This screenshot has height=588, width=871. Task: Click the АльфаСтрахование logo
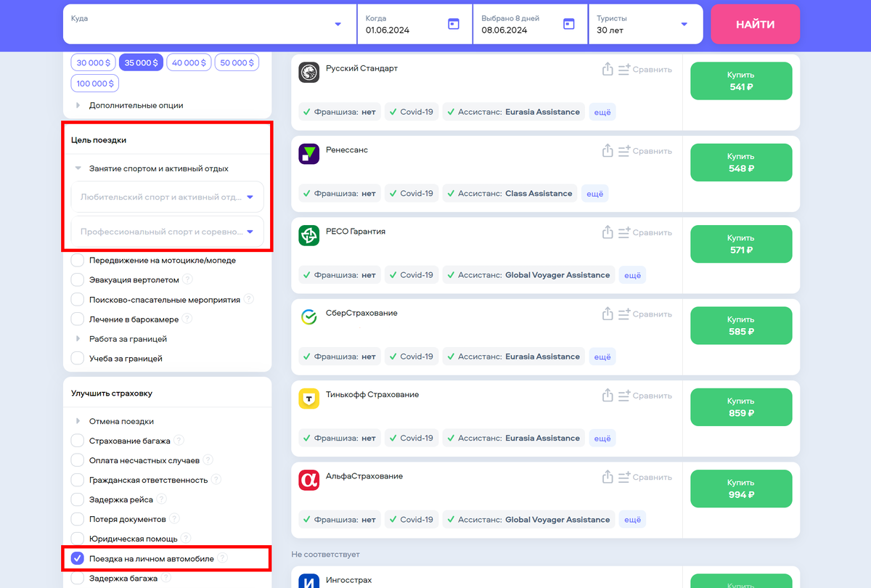click(309, 480)
